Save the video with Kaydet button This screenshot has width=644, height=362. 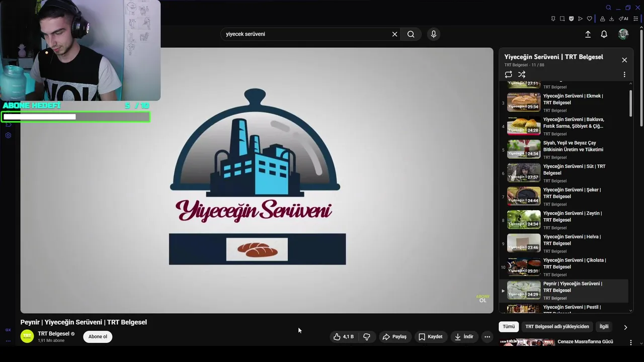[431, 337]
